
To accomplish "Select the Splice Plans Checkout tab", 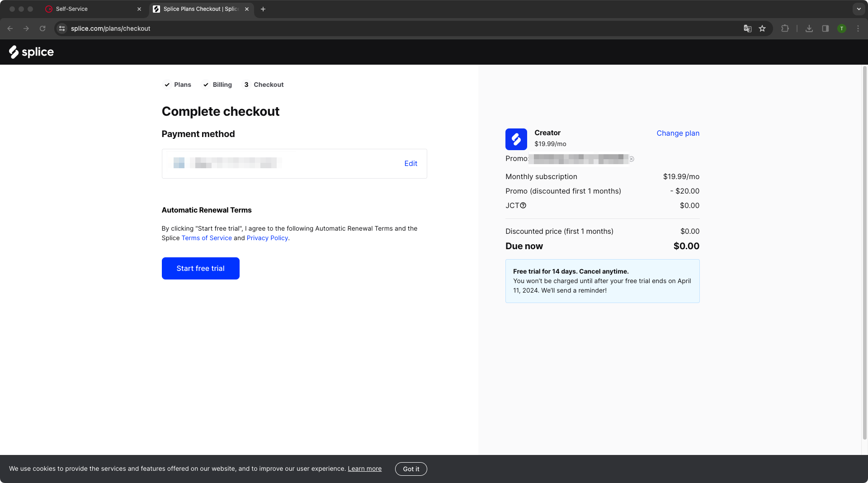I will point(201,9).
